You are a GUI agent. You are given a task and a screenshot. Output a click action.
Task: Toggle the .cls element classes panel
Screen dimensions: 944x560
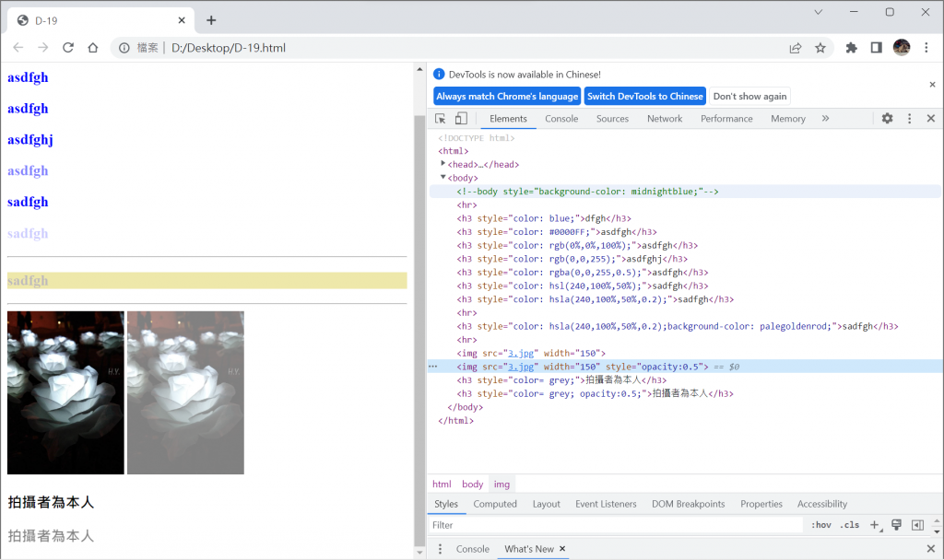tap(850, 525)
